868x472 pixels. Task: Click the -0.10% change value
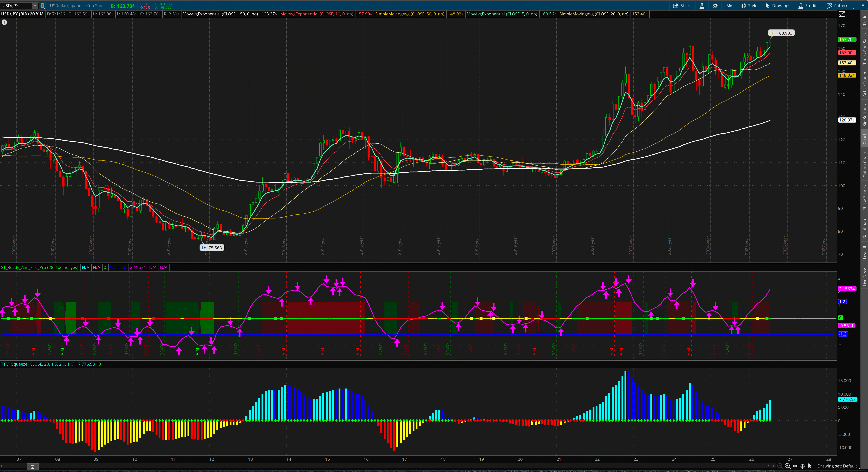[x=145, y=7]
